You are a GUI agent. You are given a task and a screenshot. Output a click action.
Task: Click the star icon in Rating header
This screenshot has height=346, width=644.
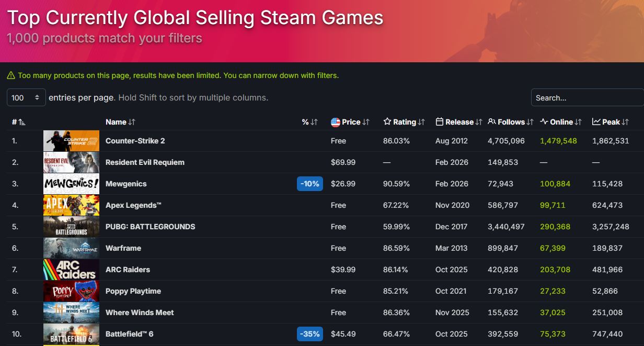point(387,122)
